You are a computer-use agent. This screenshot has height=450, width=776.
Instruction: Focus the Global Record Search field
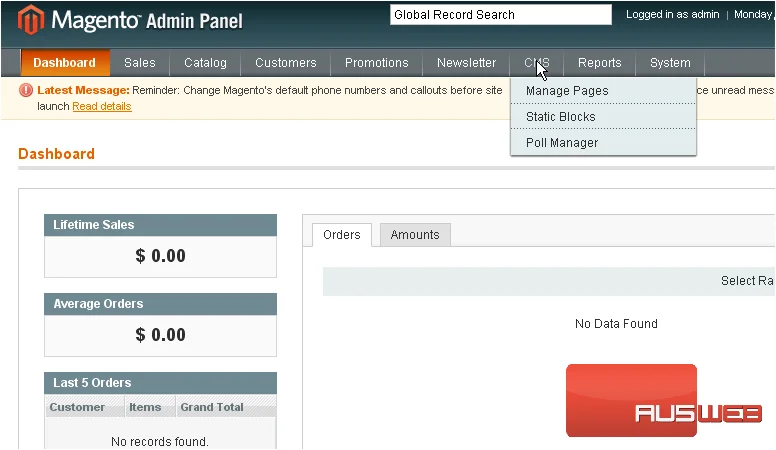point(500,15)
